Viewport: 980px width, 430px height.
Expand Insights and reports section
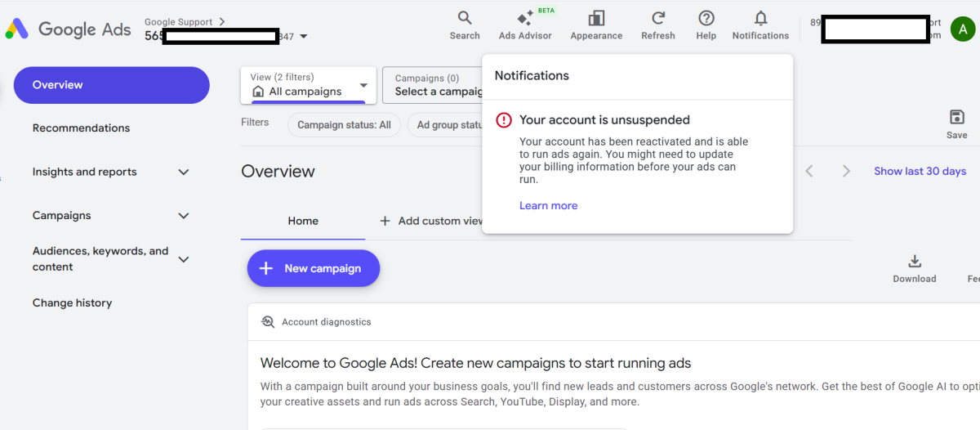(184, 172)
